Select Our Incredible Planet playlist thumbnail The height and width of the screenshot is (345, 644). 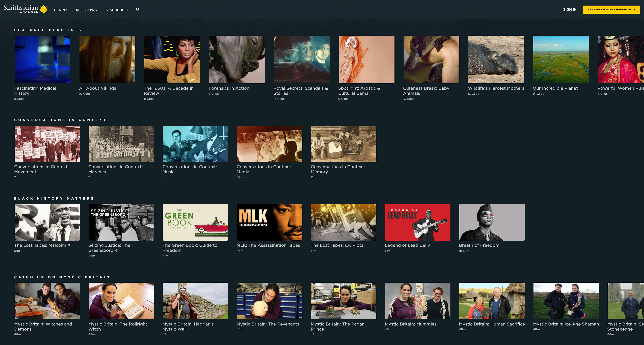click(x=561, y=60)
